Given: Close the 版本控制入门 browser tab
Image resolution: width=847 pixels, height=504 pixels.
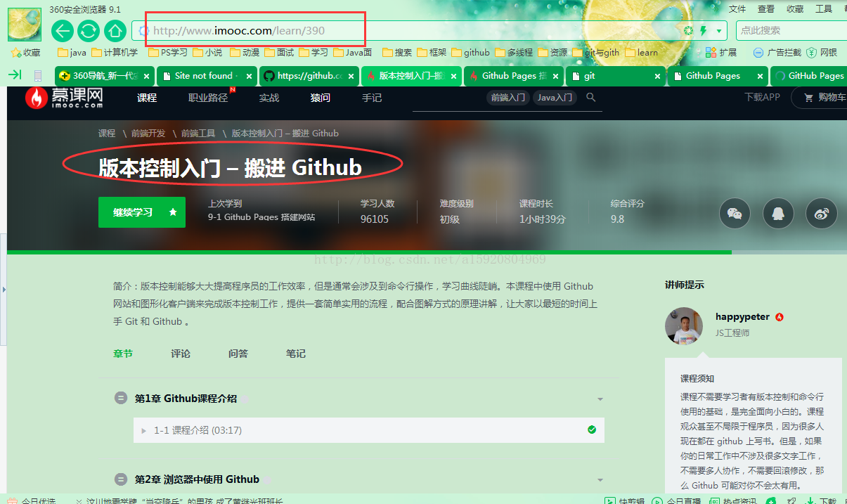Looking at the screenshot, I should coord(453,76).
